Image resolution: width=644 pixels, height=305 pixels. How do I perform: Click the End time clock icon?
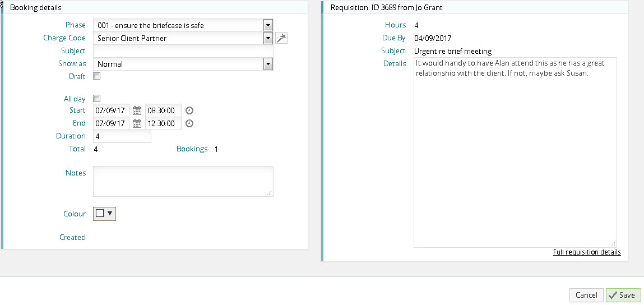click(x=189, y=123)
